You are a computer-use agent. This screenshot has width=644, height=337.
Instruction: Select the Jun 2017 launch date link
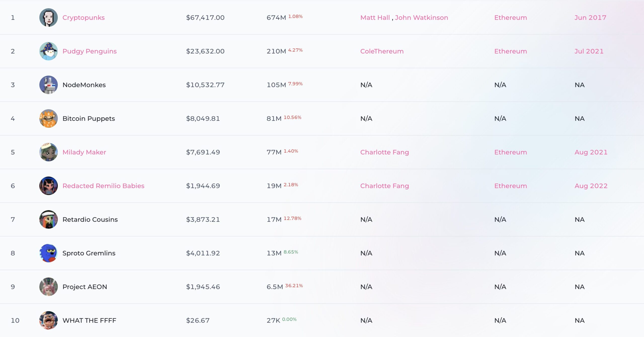pyautogui.click(x=590, y=18)
